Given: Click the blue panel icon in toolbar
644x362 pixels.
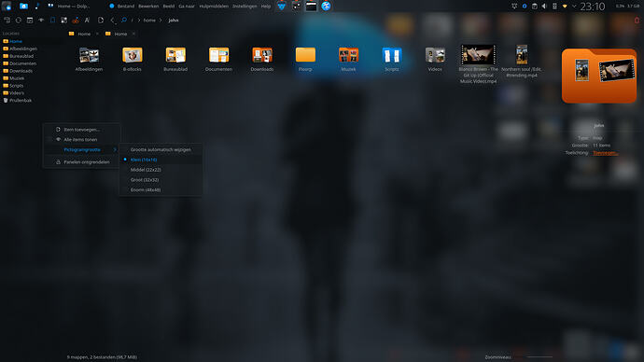Looking at the screenshot, I should coord(52,20).
